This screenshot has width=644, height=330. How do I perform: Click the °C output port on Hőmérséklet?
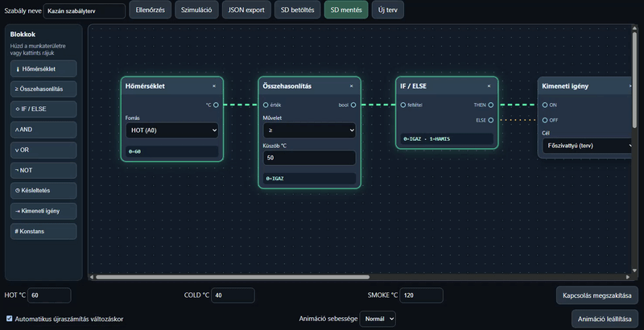pyautogui.click(x=216, y=105)
